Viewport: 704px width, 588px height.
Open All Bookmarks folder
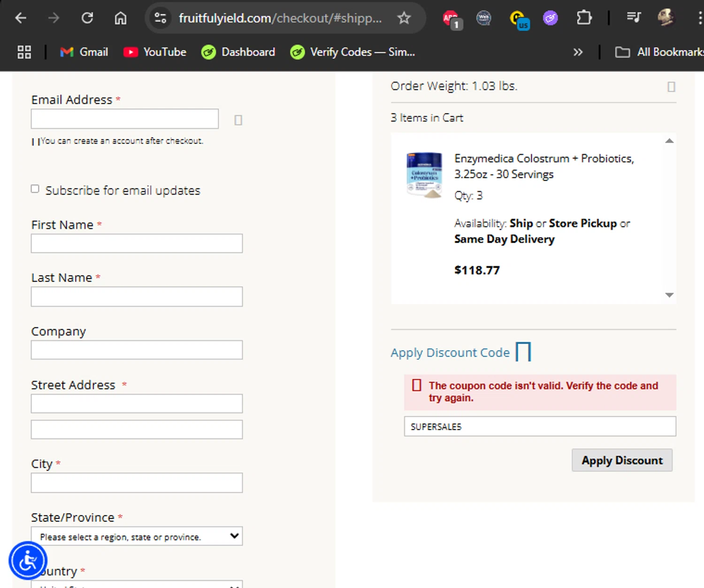659,52
